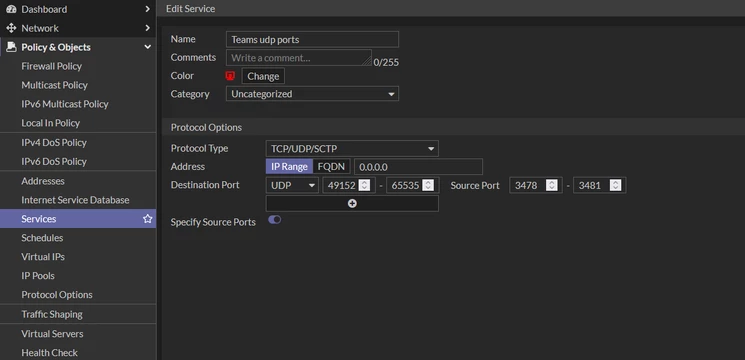Click the 0.0.0.0 address field
Viewport: 745px width, 360px height.
418,167
